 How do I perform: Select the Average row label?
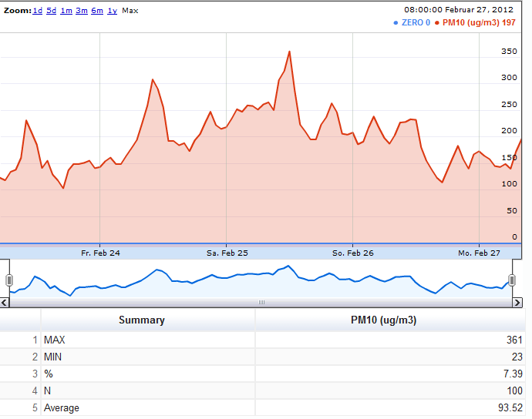[x=62, y=407]
